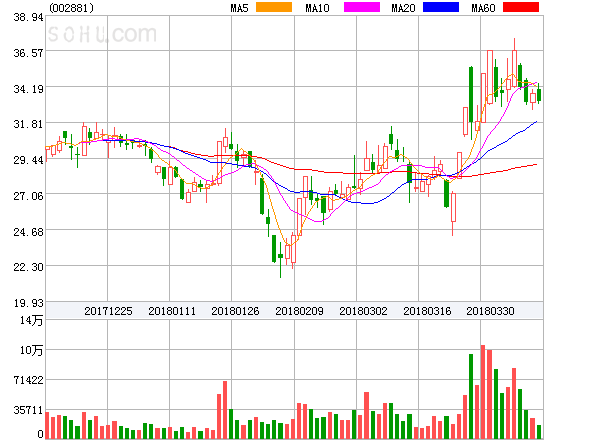The height and width of the screenshot is (440, 600).
Task: Click the blue MA20 legend swatch
Action: 441,7
